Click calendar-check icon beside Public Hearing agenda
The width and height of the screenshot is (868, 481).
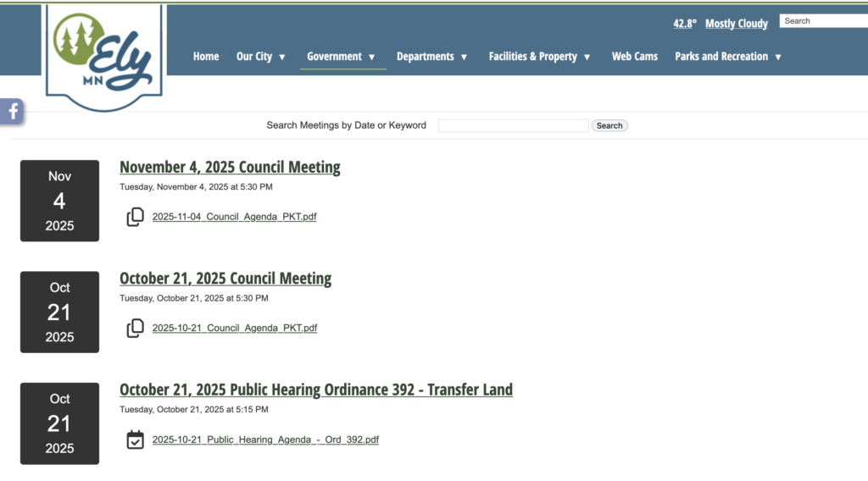(x=135, y=440)
